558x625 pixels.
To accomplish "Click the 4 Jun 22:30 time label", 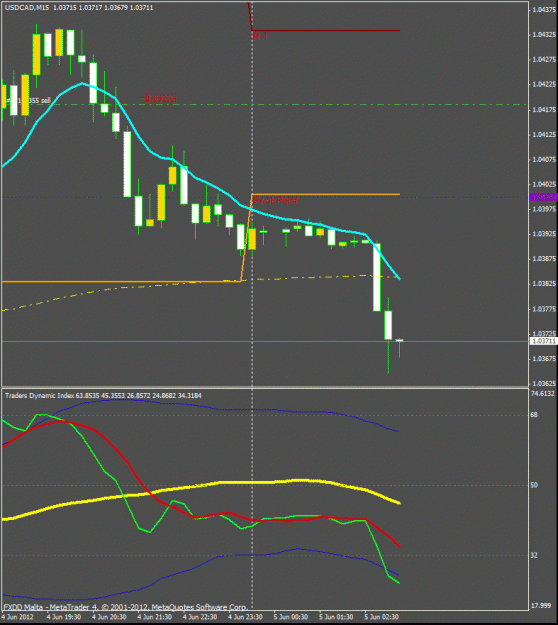I will click(x=200, y=617).
